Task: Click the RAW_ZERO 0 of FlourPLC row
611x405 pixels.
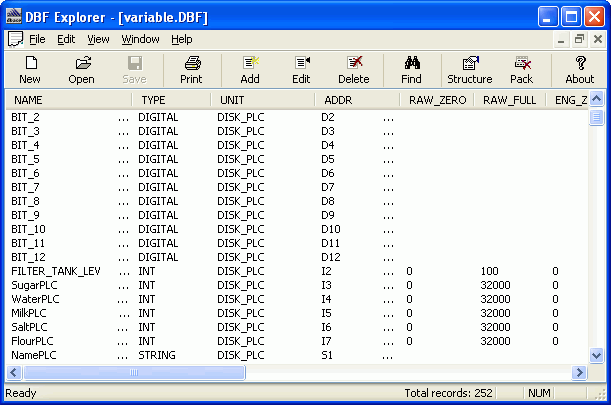Action: [x=409, y=341]
